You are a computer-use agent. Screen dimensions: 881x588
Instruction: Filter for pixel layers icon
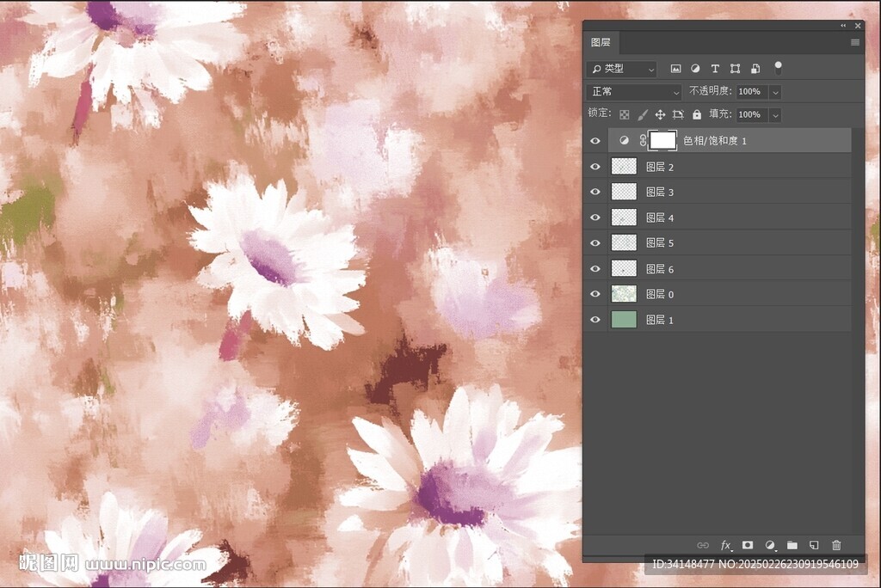click(x=675, y=69)
